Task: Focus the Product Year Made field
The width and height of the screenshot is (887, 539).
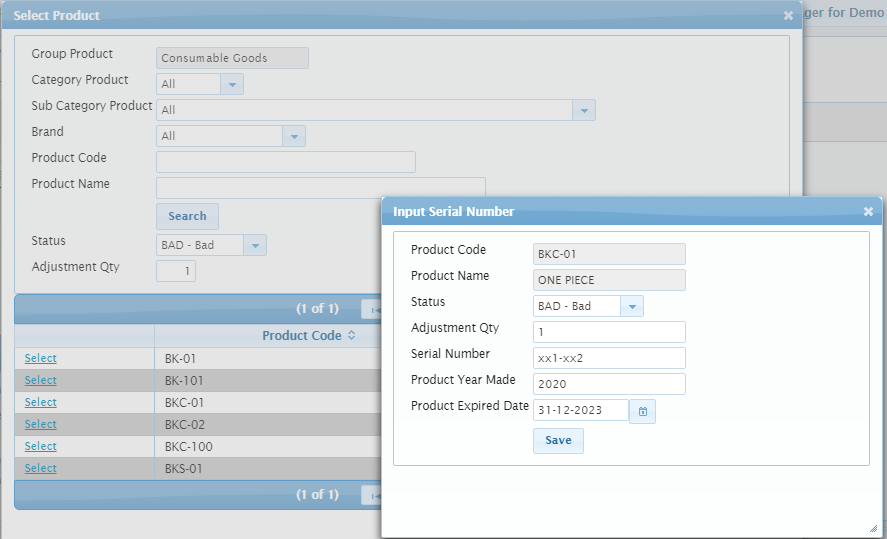Action: 609,384
